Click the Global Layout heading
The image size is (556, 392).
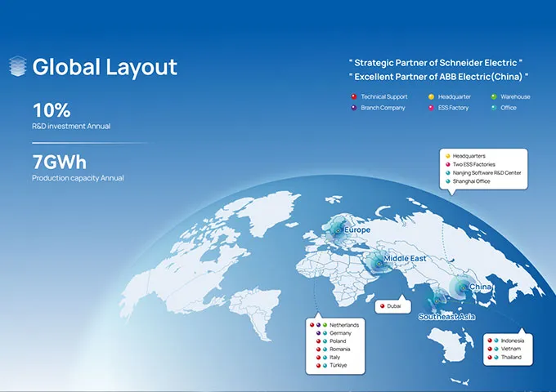105,67
